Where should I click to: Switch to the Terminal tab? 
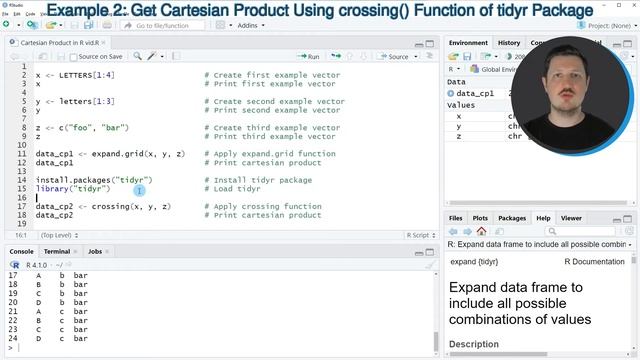pos(57,251)
